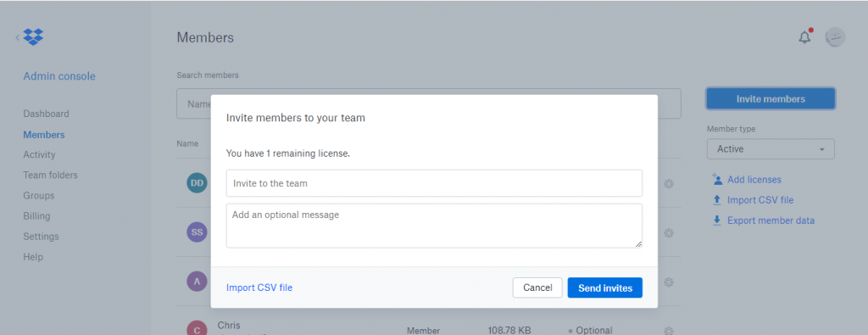Open Dashboard in the admin sidebar
This screenshot has height=335, width=868.
46,114
